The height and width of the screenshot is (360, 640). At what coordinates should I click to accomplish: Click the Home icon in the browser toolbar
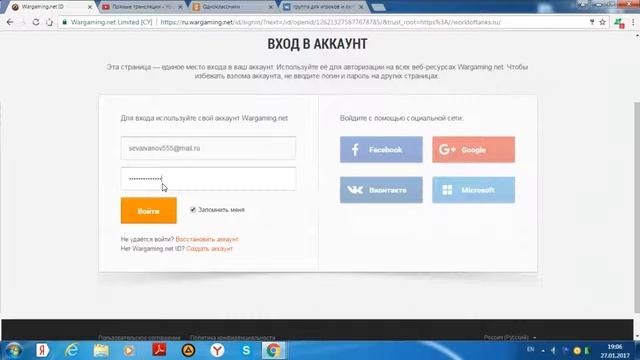click(49, 22)
